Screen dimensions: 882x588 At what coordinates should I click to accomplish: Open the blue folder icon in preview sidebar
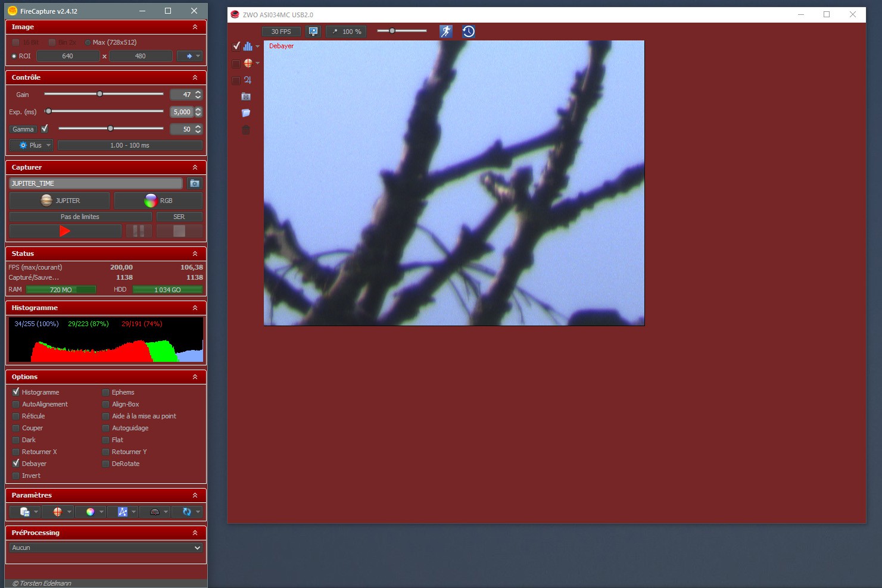246,113
